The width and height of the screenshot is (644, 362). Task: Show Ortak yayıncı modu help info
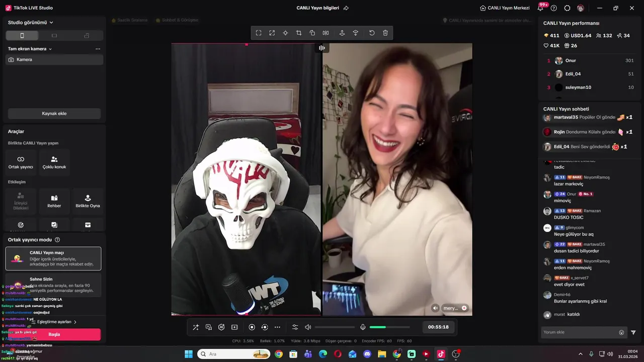[57, 240]
